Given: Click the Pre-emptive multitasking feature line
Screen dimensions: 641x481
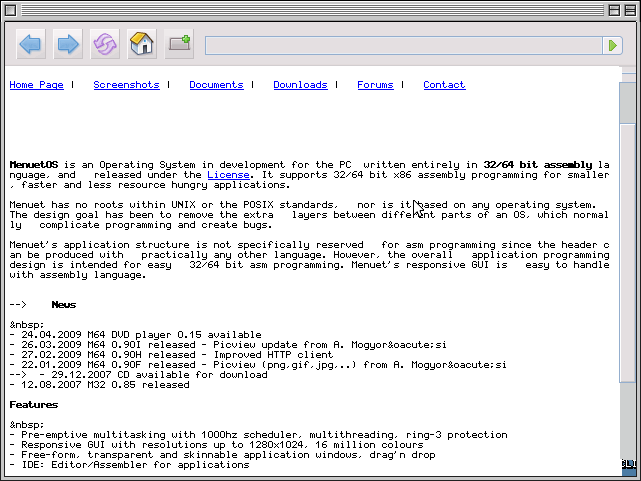Looking at the screenshot, I should pos(258,435).
